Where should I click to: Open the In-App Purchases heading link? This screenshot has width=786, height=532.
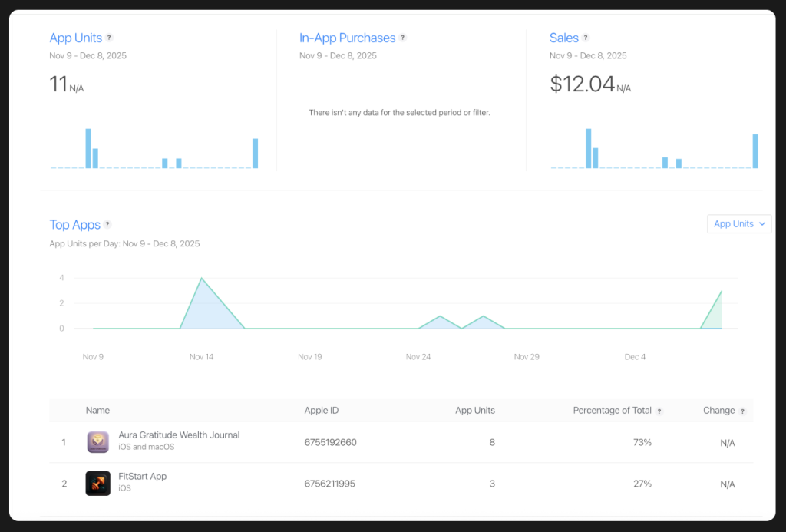point(347,38)
